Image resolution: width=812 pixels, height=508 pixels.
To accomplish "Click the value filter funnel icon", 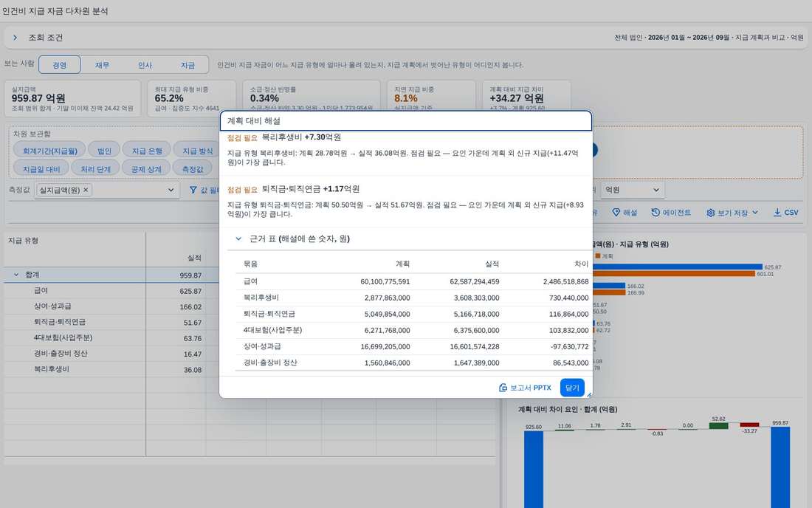I will (x=193, y=190).
